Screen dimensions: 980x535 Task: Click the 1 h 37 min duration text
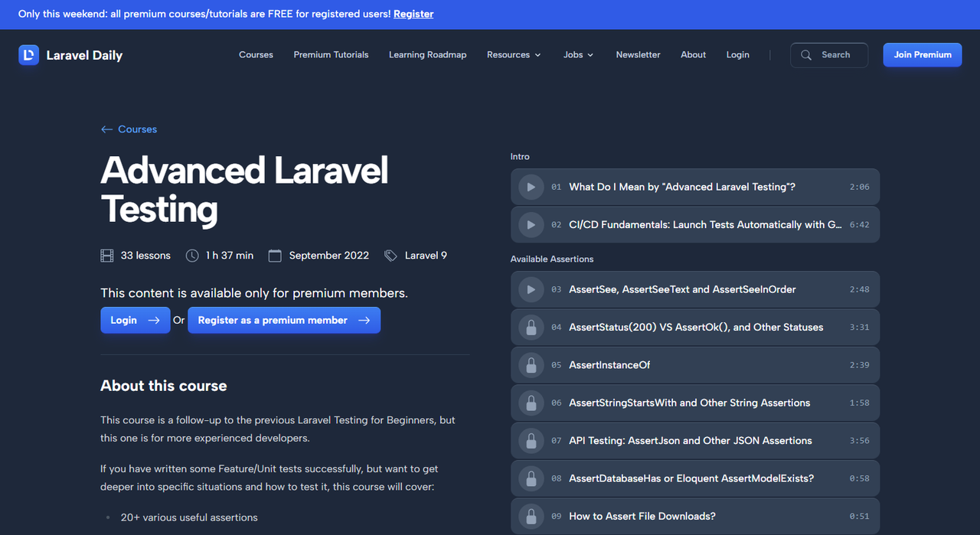coord(230,256)
